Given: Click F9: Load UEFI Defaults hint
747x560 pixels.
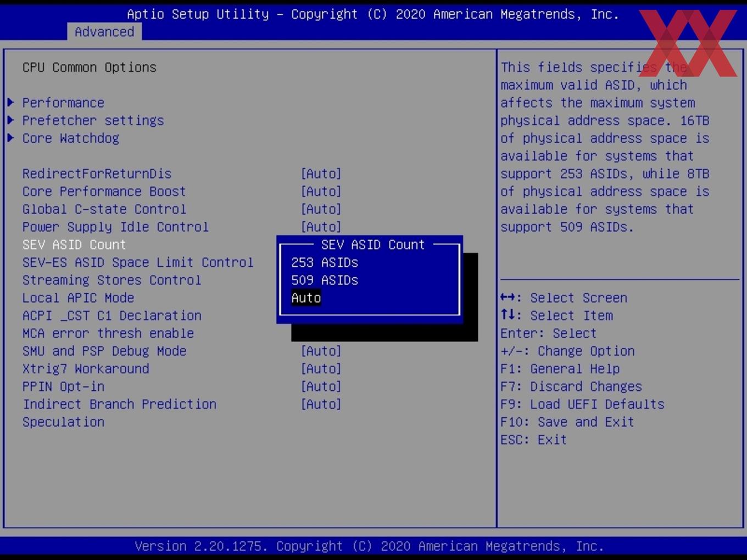Looking at the screenshot, I should point(582,404).
